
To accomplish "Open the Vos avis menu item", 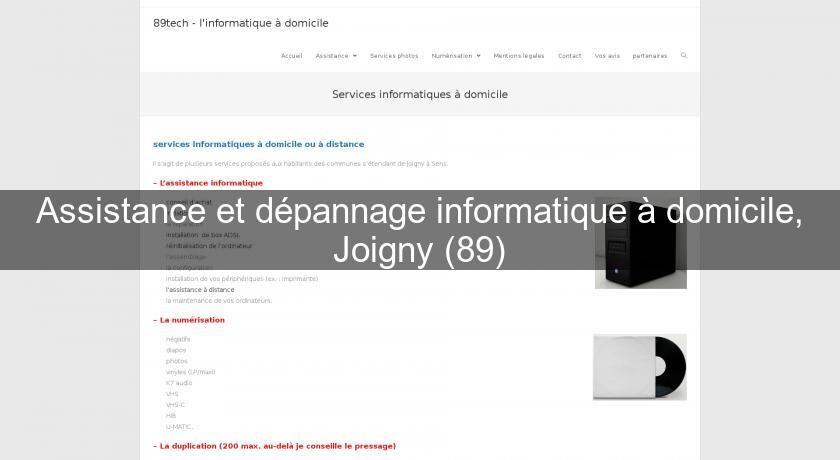I will click(607, 56).
